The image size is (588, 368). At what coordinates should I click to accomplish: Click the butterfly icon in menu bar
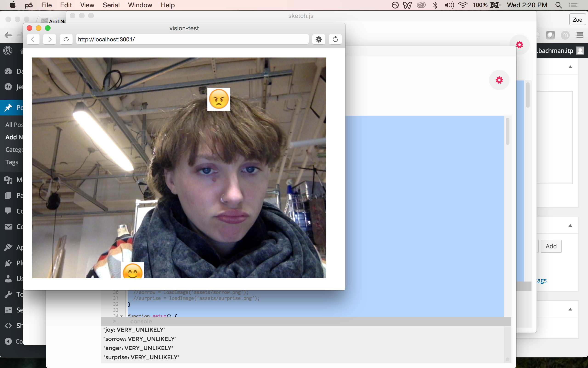pos(407,5)
